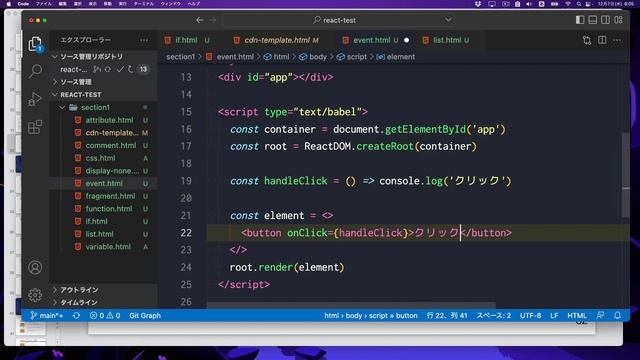Viewport: 640px width, 360px height.
Task: Click the synchronize changes icon in status bar
Action: (76, 316)
